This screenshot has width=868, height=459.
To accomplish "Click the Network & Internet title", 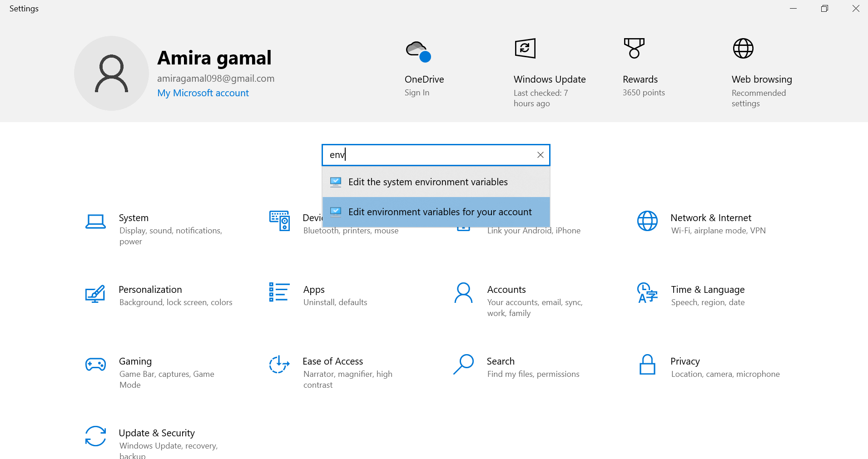I will pyautogui.click(x=711, y=218).
